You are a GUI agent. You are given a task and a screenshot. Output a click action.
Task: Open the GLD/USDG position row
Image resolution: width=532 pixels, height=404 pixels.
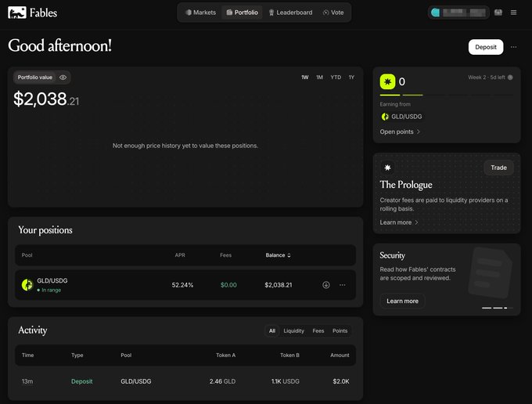[x=185, y=285]
